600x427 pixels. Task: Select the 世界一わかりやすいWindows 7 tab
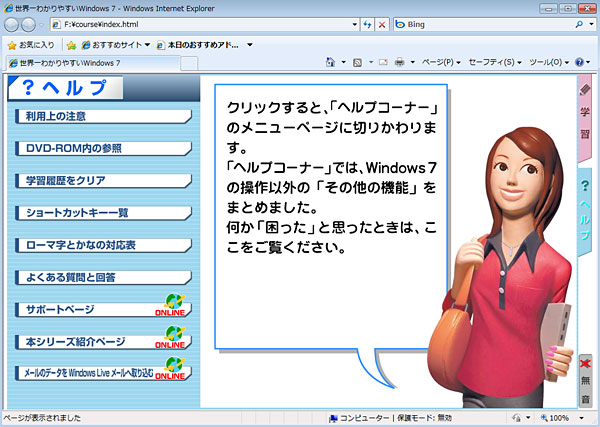[x=93, y=63]
